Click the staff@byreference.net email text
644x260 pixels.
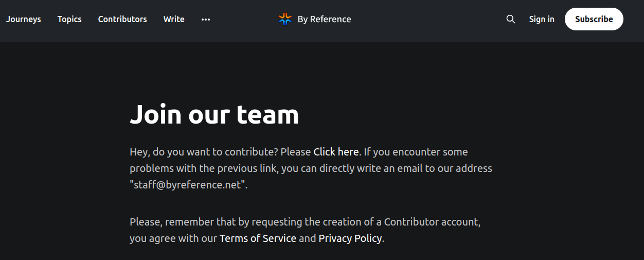(x=187, y=185)
